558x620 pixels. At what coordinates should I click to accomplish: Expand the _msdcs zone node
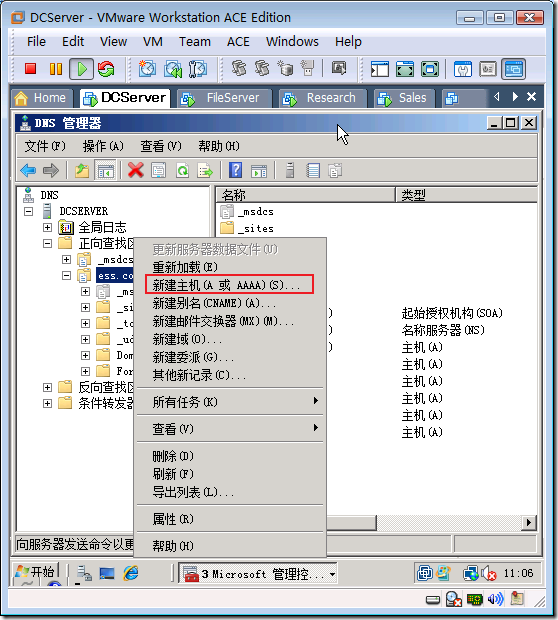(66, 259)
